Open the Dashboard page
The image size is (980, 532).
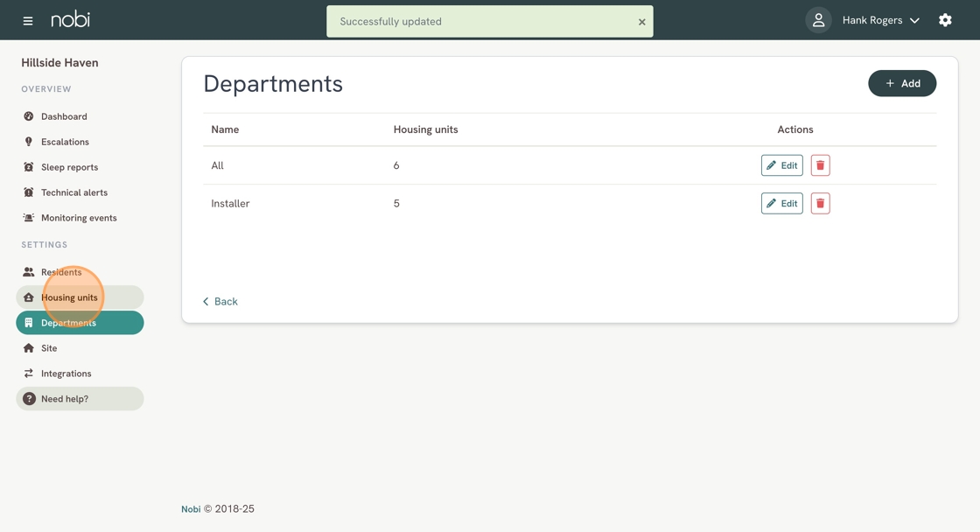click(64, 116)
